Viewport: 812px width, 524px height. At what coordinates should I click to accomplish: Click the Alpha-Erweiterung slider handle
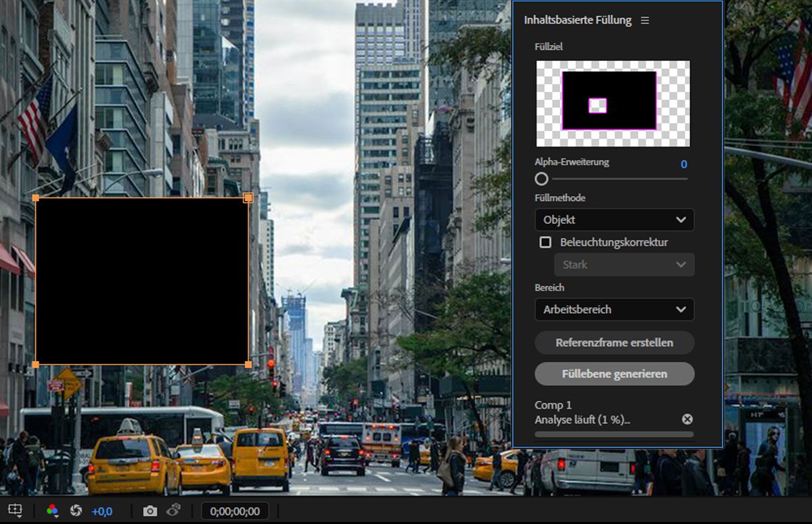click(541, 178)
